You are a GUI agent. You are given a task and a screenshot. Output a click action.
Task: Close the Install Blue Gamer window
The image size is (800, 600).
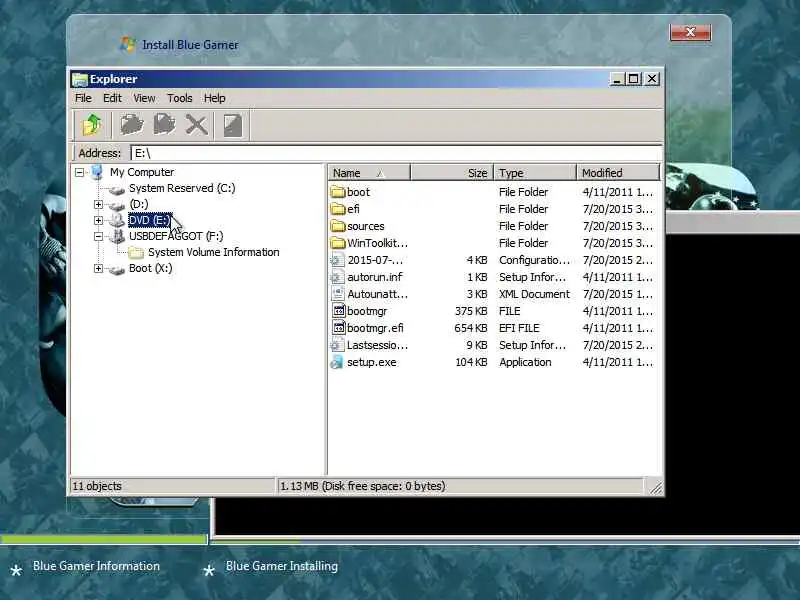(x=690, y=33)
